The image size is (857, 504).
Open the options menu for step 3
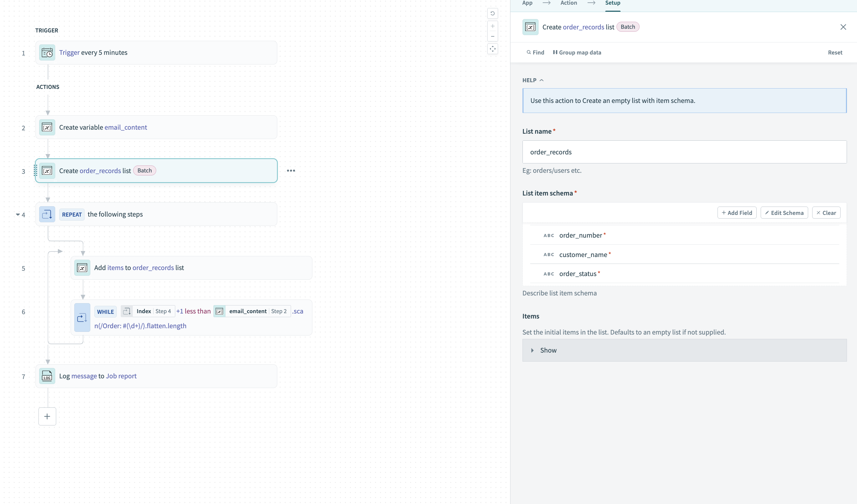click(291, 170)
